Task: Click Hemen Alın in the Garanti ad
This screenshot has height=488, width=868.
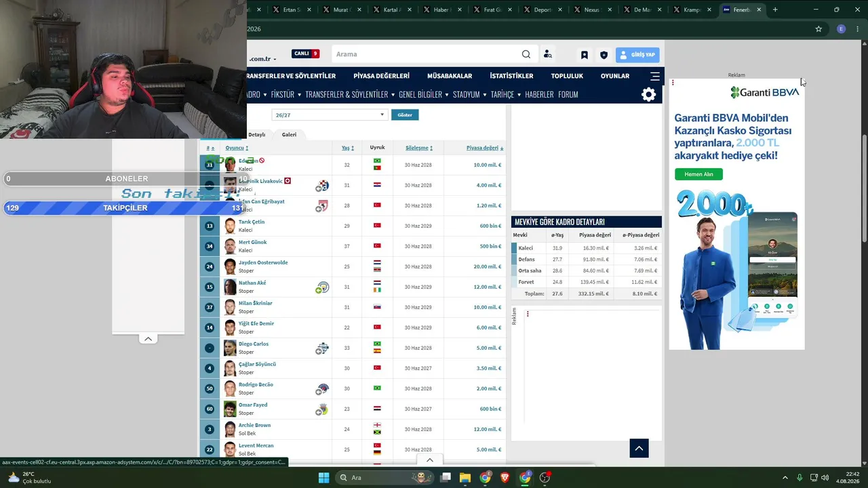Action: (x=698, y=174)
